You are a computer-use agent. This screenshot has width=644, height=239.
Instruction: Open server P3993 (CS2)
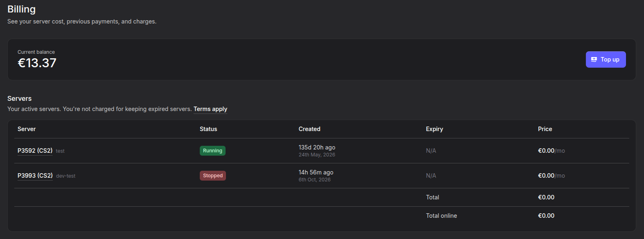point(35,176)
